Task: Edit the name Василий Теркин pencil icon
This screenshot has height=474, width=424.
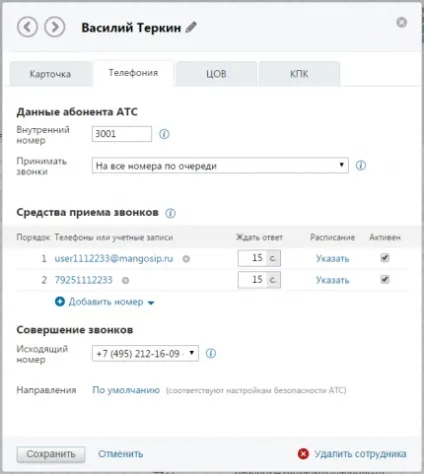Action: point(191,27)
